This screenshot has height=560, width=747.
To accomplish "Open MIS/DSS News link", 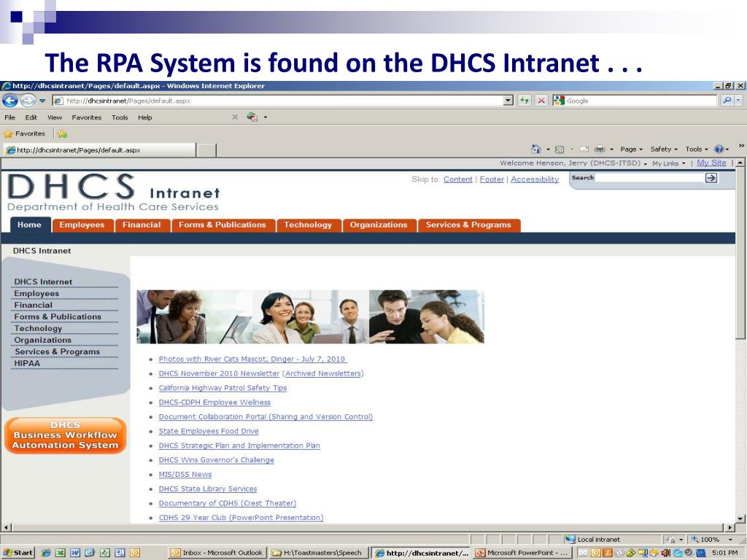I will [185, 474].
